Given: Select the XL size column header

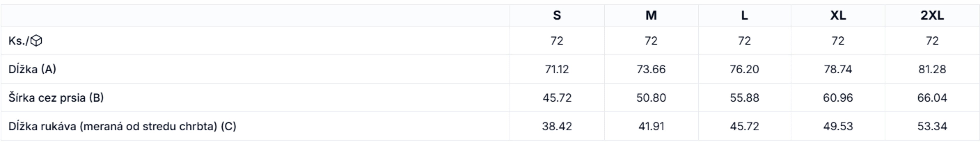Looking at the screenshot, I should [x=838, y=15].
